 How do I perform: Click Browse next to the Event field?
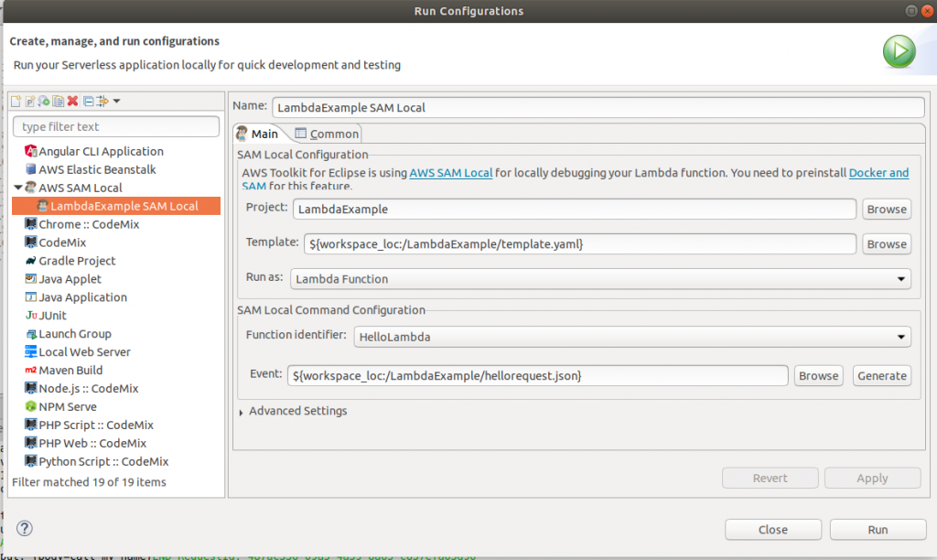click(818, 376)
